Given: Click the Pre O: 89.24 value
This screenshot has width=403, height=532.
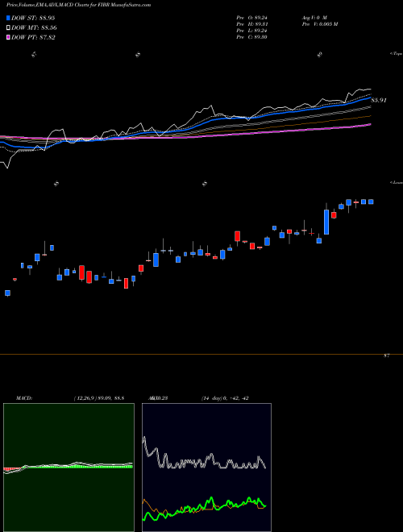Looking at the screenshot, I should coord(252,18).
